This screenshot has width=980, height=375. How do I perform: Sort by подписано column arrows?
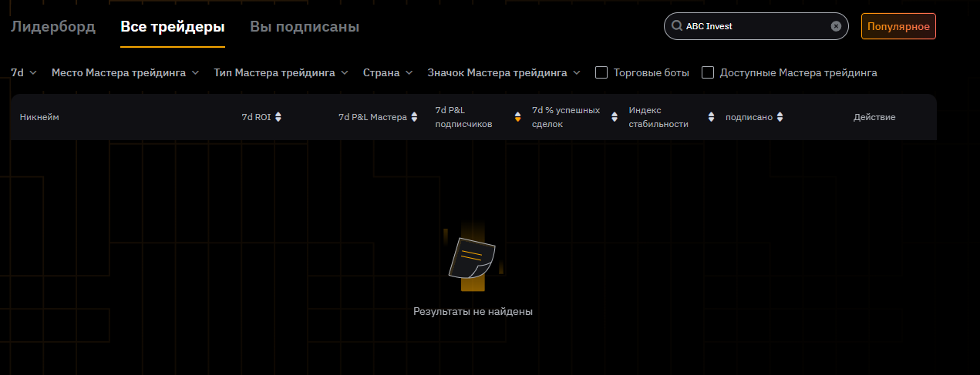(780, 117)
